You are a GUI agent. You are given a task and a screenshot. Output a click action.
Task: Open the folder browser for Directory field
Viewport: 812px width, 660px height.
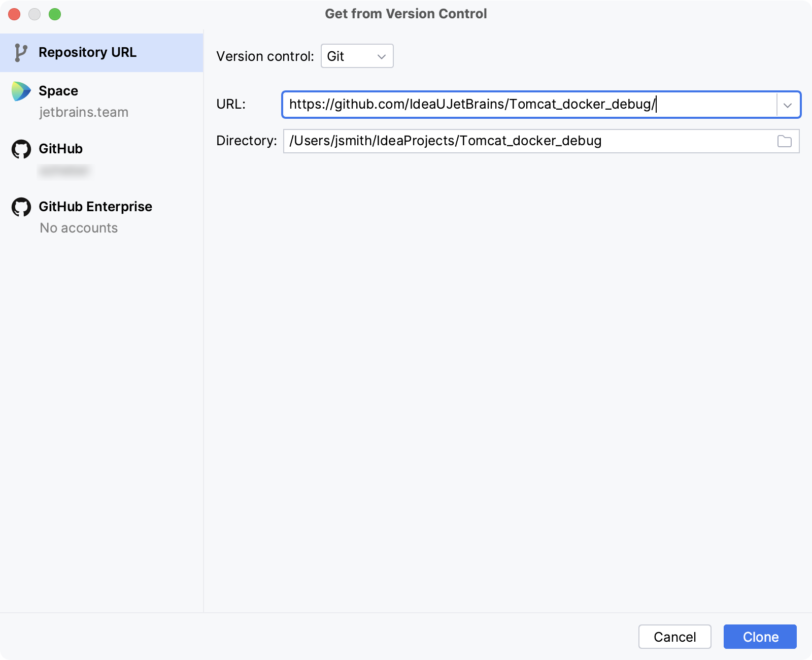[x=785, y=141]
